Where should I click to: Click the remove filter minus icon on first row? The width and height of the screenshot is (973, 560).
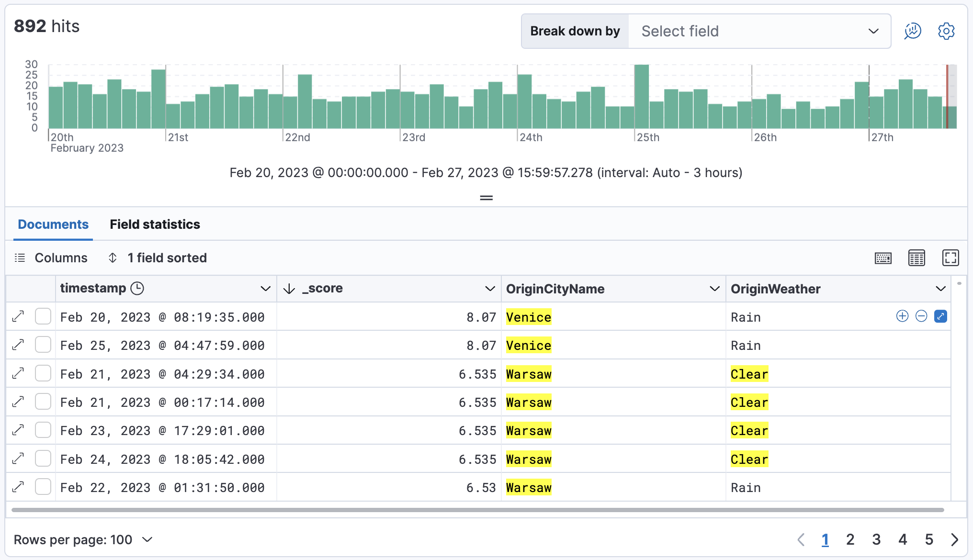tap(922, 316)
